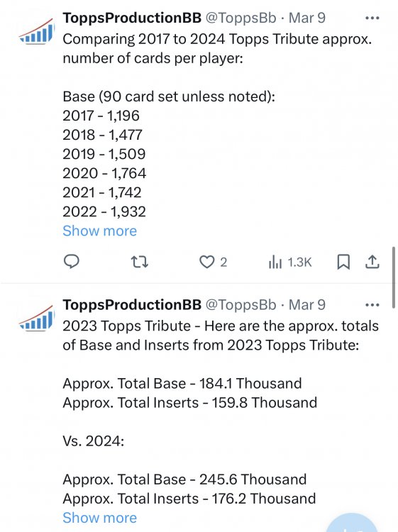Open Mar 9 timestamp of first tweet
Viewport: 398px width, 532px height.
[307, 18]
